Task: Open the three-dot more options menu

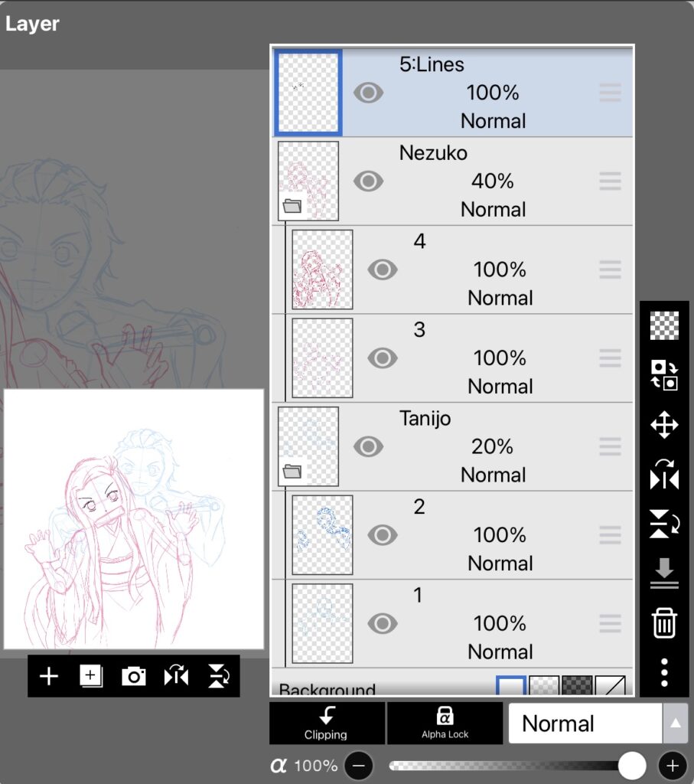Action: [x=663, y=671]
